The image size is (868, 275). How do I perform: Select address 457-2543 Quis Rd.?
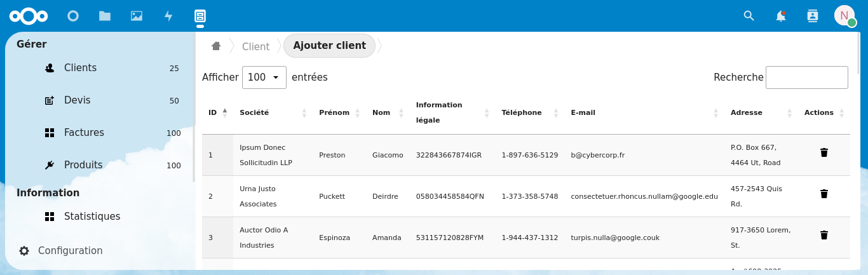[x=756, y=196]
